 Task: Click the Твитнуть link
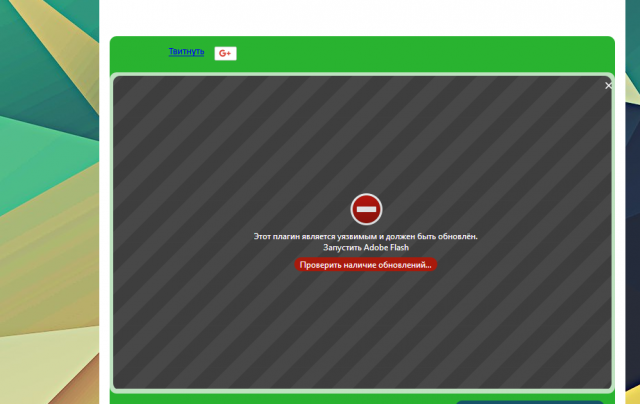click(x=186, y=51)
